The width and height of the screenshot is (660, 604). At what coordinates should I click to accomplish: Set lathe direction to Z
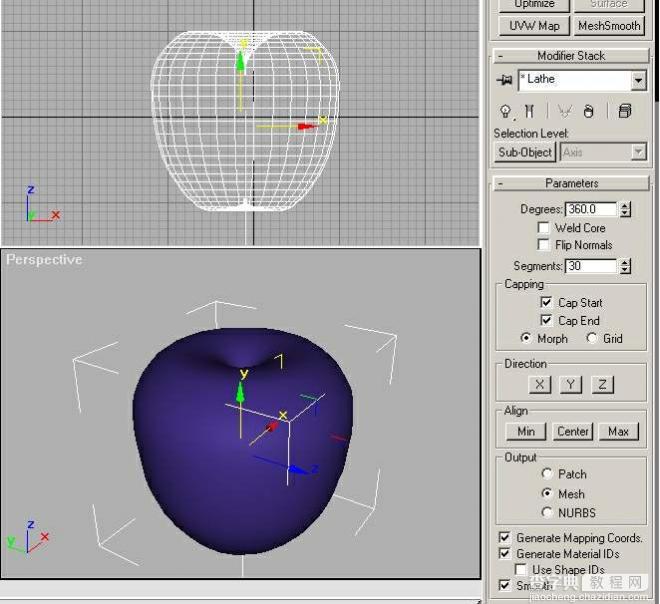pyautogui.click(x=602, y=384)
